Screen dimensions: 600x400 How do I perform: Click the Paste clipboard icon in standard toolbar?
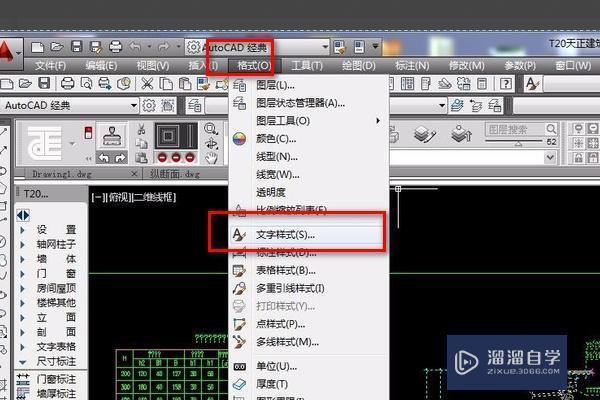tap(185, 83)
